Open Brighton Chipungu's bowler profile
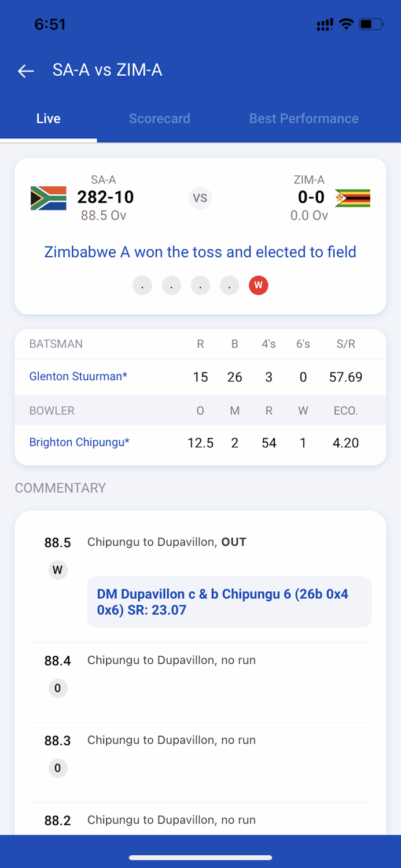 pos(79,443)
